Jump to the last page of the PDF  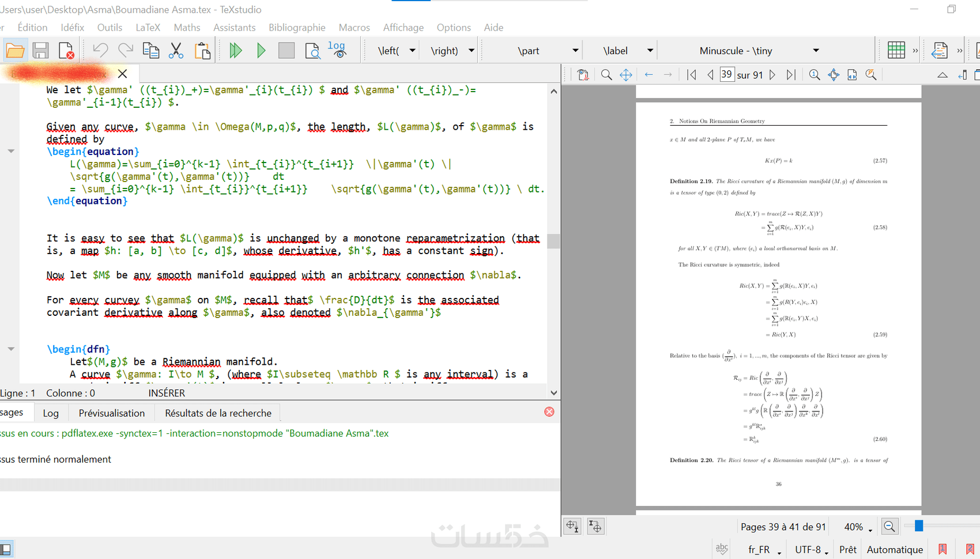[x=791, y=75]
